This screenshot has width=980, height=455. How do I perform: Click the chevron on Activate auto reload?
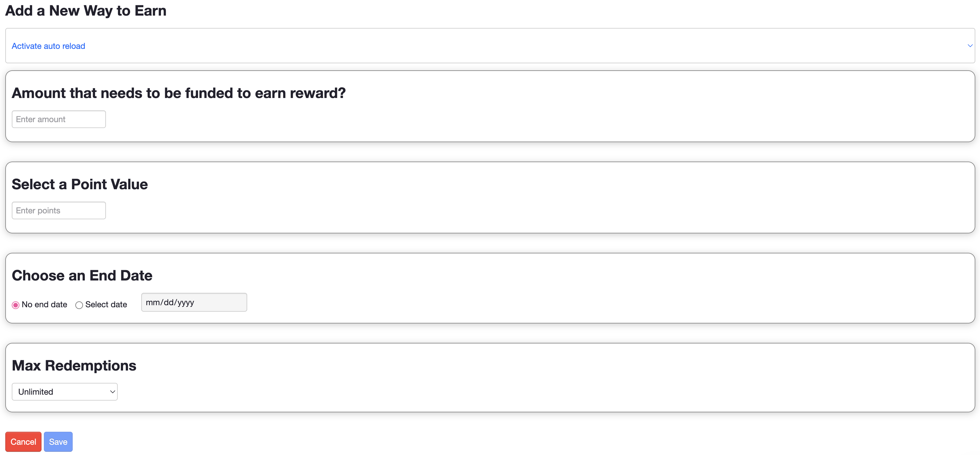[x=970, y=46]
